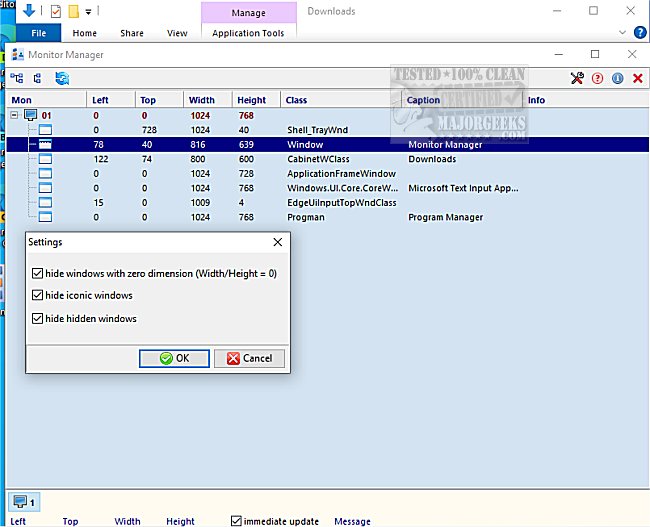Open the quick access toolbar dropdown arrow

pyautogui.click(x=89, y=12)
